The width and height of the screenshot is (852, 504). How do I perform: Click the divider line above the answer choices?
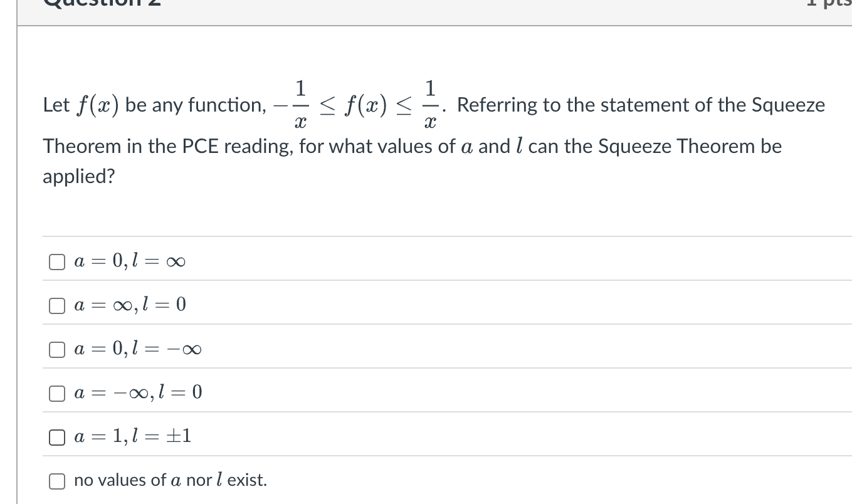pos(439,234)
